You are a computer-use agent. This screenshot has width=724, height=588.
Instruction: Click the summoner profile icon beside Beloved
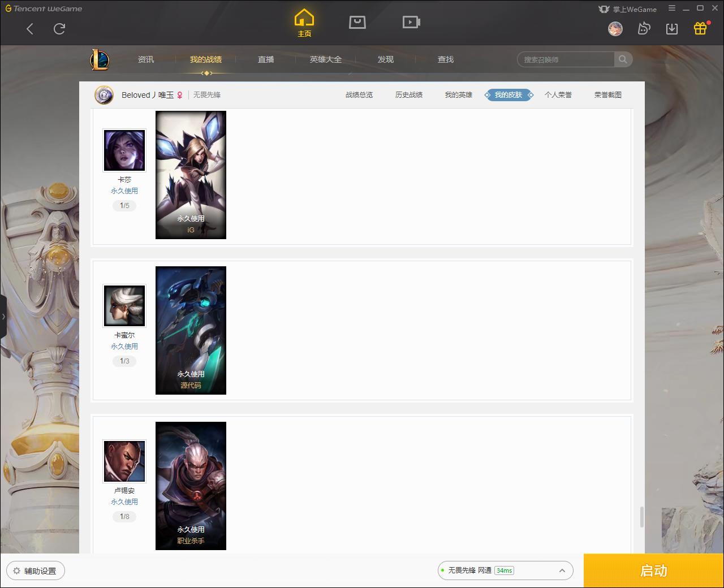[104, 95]
